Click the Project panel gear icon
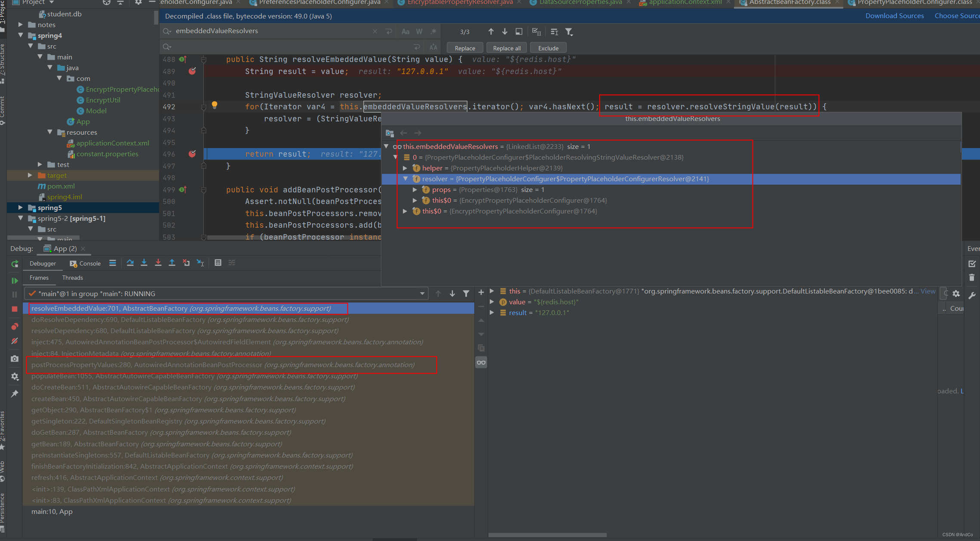980x541 pixels. [138, 3]
